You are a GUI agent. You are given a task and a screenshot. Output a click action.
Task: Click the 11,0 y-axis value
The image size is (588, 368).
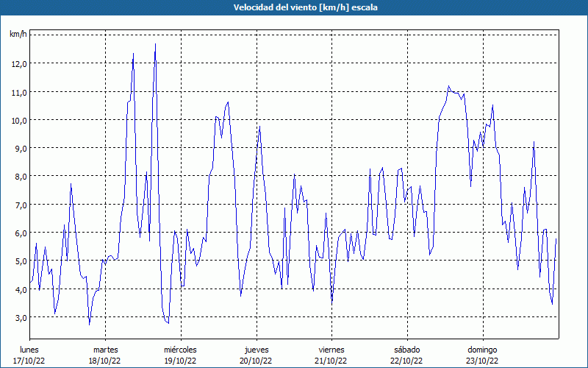click(x=19, y=92)
